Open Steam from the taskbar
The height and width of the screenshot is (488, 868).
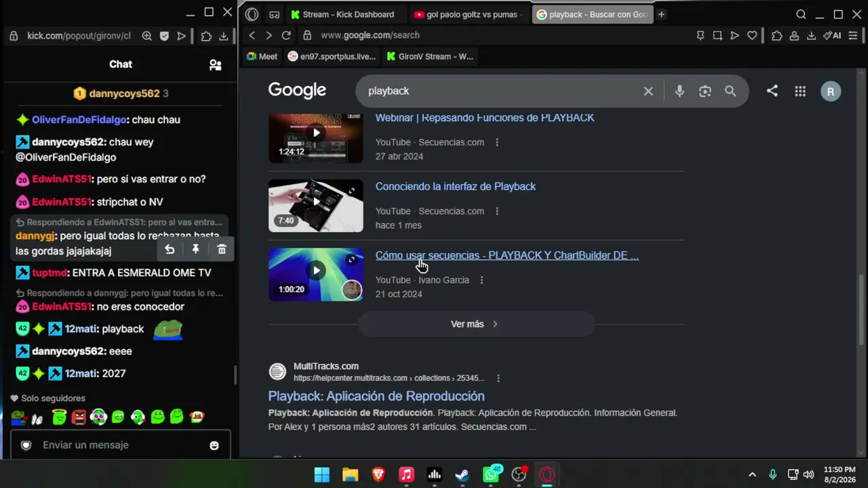(462, 474)
